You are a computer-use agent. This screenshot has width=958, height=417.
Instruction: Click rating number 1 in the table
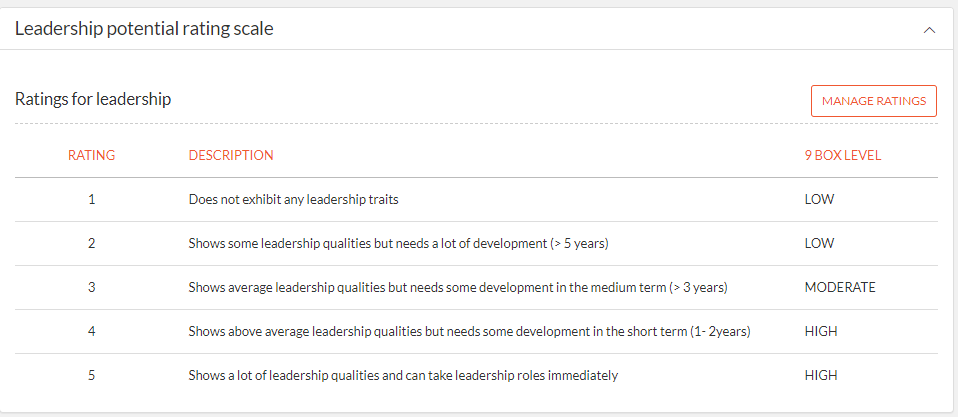92,199
